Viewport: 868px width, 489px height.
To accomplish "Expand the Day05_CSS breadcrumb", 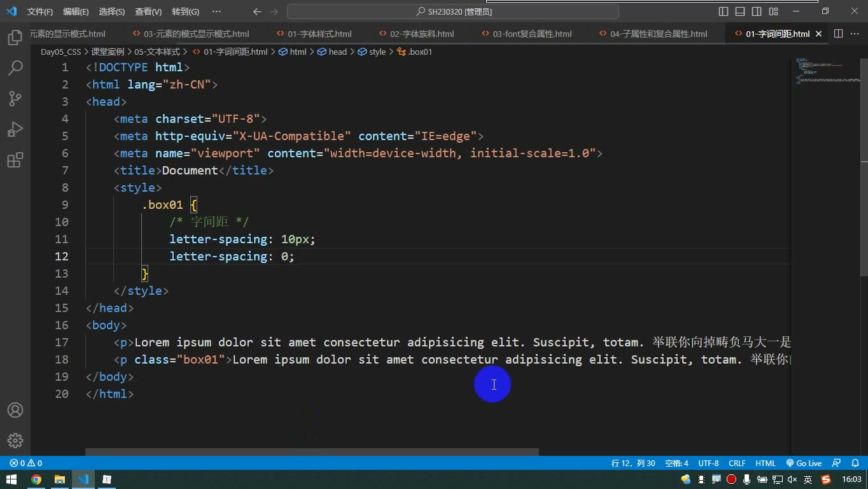I will click(x=61, y=52).
